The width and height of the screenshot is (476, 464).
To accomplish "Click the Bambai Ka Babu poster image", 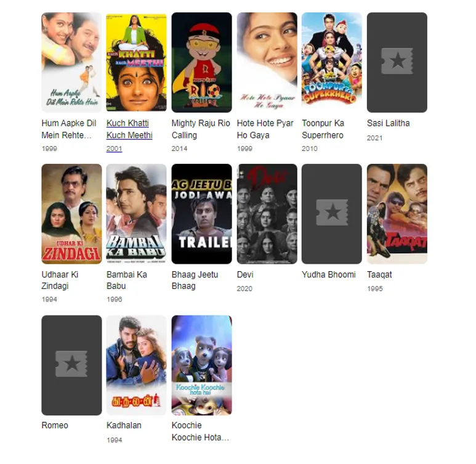I will [136, 214].
